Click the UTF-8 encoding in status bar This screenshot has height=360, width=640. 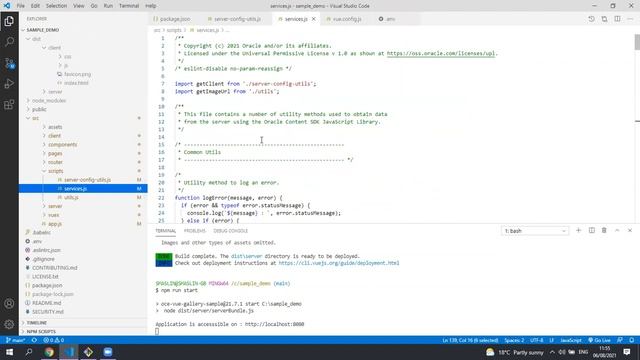536,340
